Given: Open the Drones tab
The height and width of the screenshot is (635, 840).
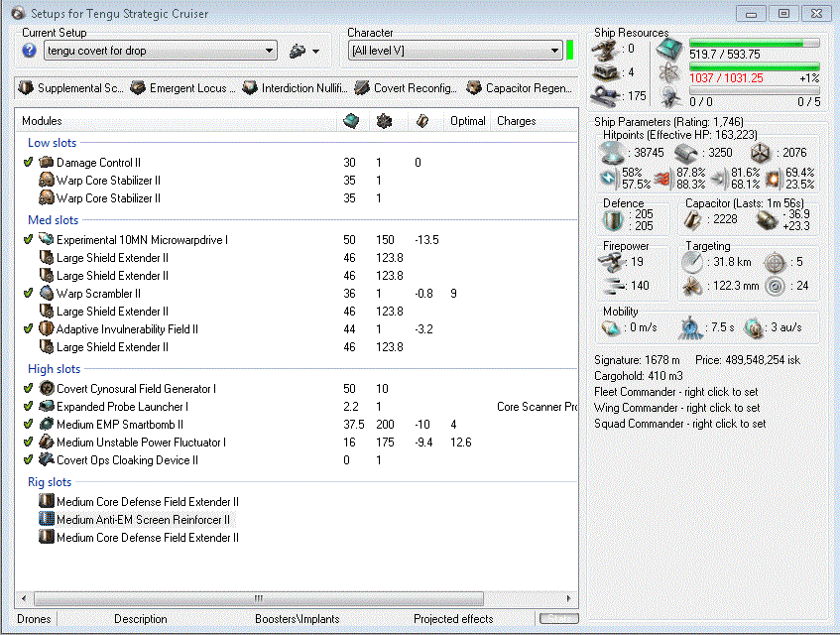Looking at the screenshot, I should tap(34, 619).
